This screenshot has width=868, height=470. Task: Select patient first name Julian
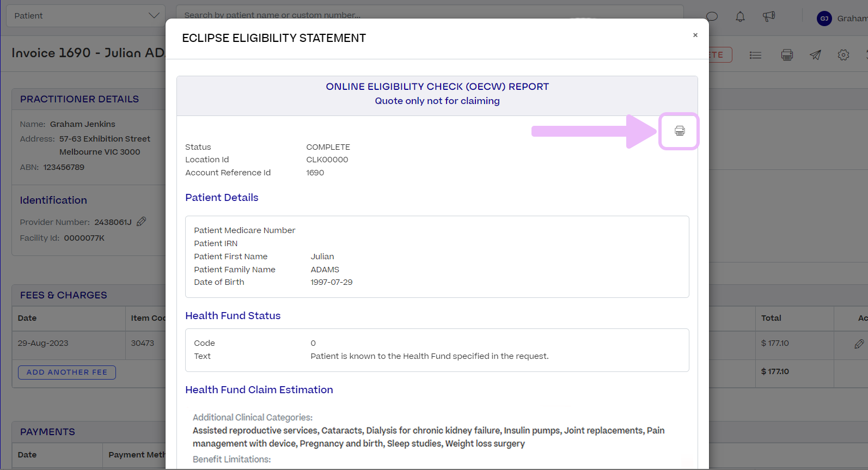pyautogui.click(x=322, y=257)
